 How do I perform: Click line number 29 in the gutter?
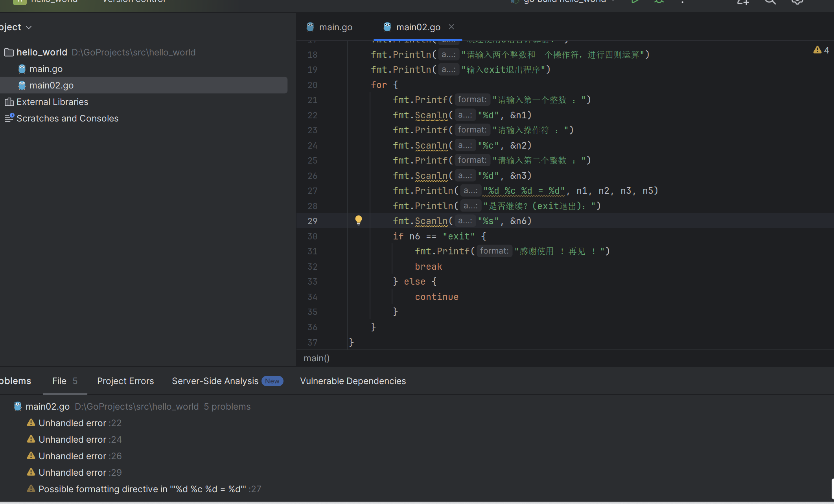(x=313, y=221)
